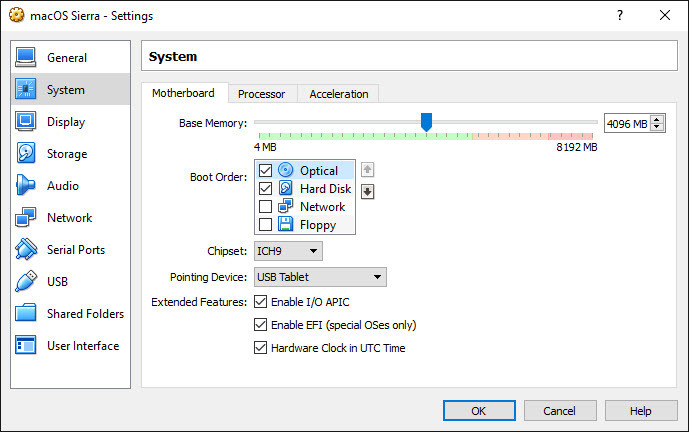Screen dimensions: 689x432
Task: Open Storage disk icon in sidebar
Action: 25,153
